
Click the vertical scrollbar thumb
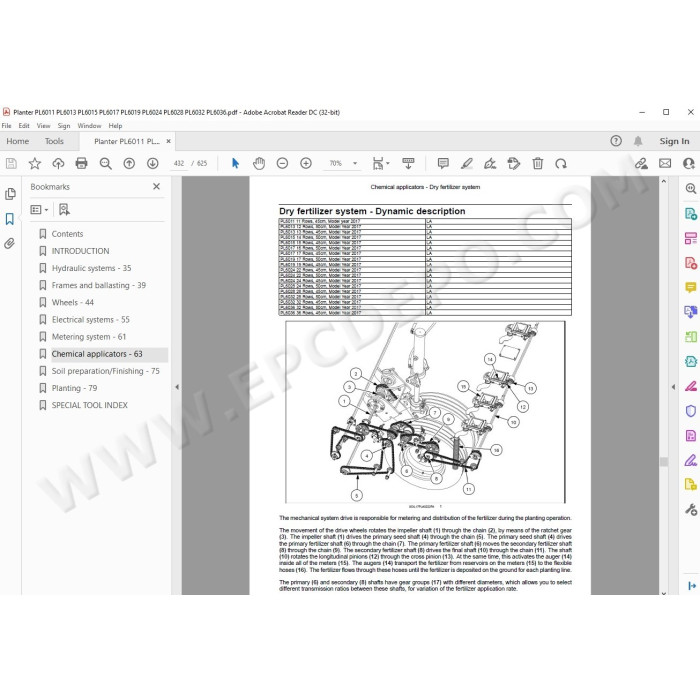tap(664, 462)
